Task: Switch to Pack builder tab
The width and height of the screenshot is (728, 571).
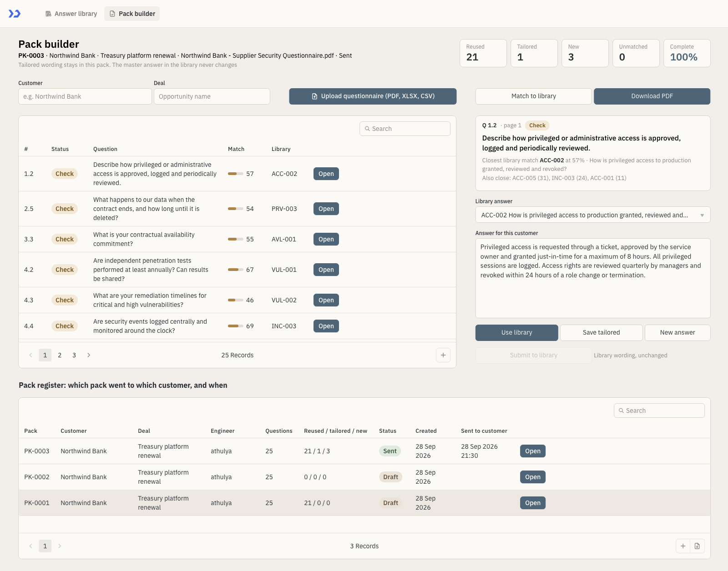Action: (132, 14)
